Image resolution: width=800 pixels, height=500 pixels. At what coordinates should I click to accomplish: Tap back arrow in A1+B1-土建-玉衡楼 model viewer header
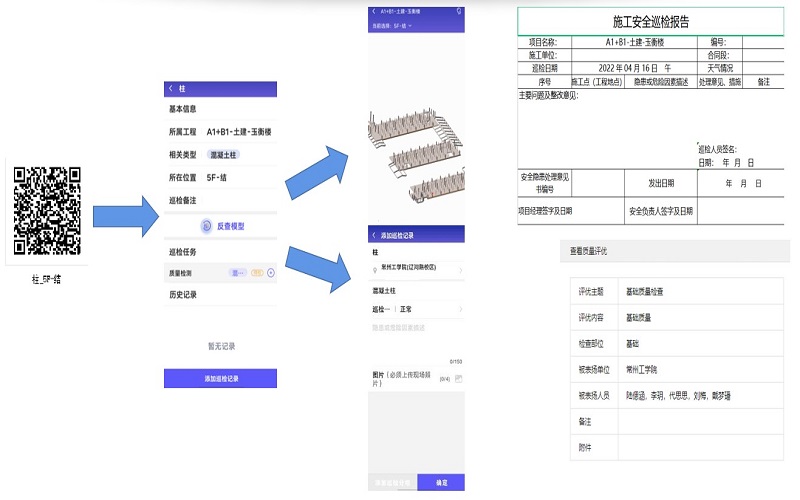tap(374, 11)
